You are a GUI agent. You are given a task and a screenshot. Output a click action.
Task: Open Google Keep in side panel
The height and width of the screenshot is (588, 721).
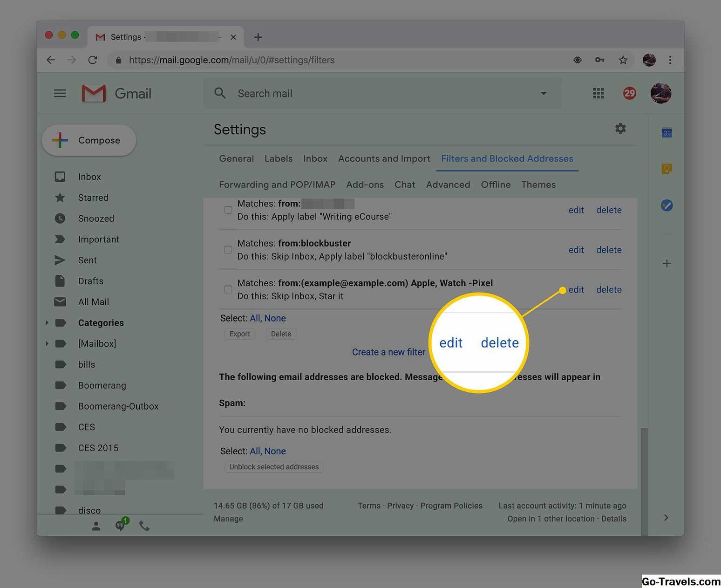(x=667, y=169)
